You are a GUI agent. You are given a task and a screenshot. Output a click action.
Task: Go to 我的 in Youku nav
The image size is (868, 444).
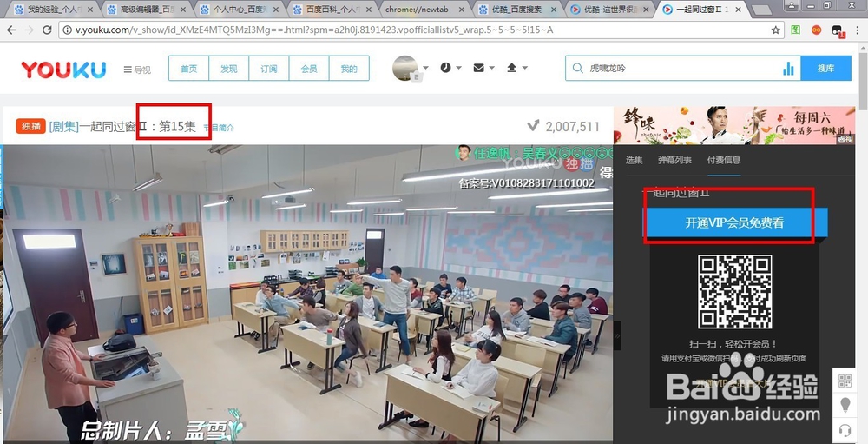pos(349,68)
